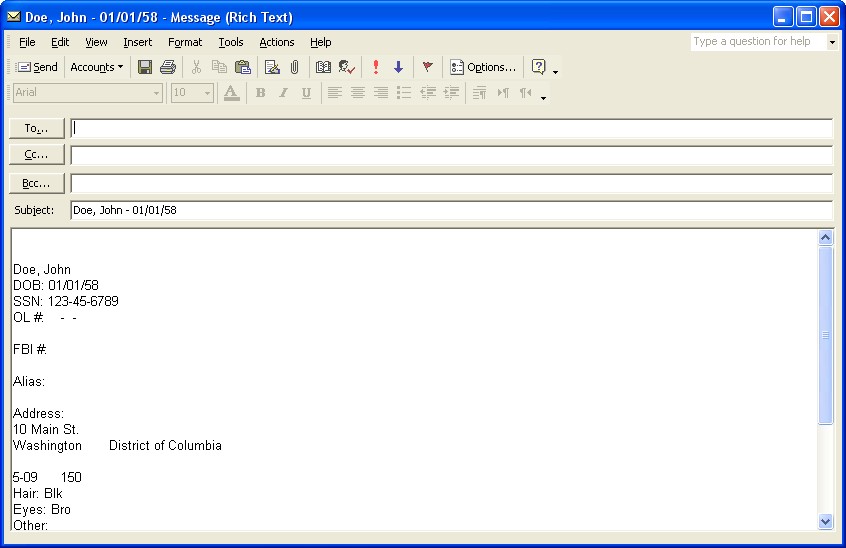
Task: Print the message using the printer icon
Action: pos(168,67)
